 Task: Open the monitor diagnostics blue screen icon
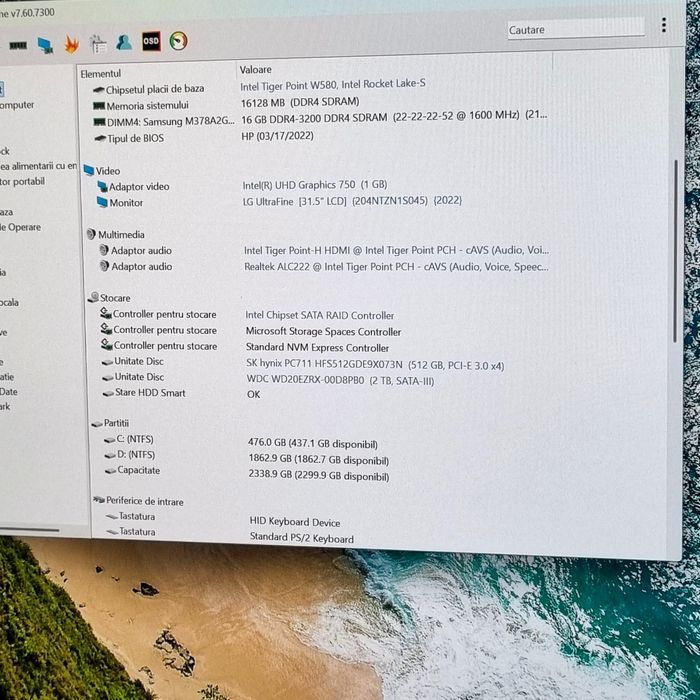[45, 45]
